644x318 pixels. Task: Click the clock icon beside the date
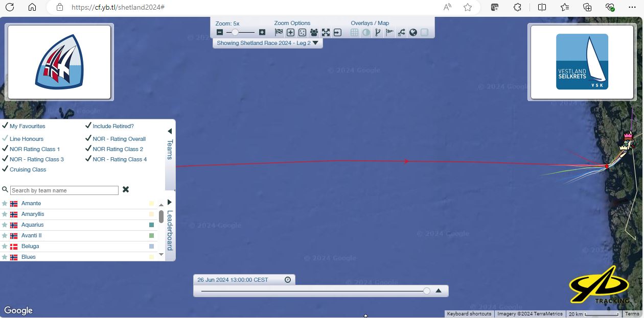(x=288, y=280)
